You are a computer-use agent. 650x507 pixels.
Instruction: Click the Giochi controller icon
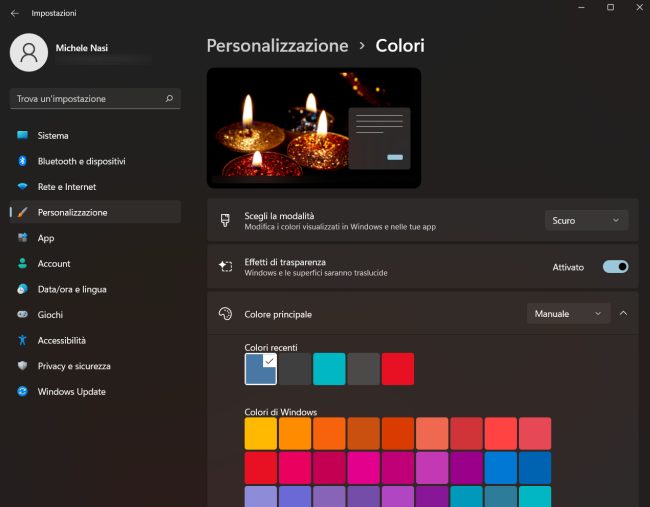(22, 315)
